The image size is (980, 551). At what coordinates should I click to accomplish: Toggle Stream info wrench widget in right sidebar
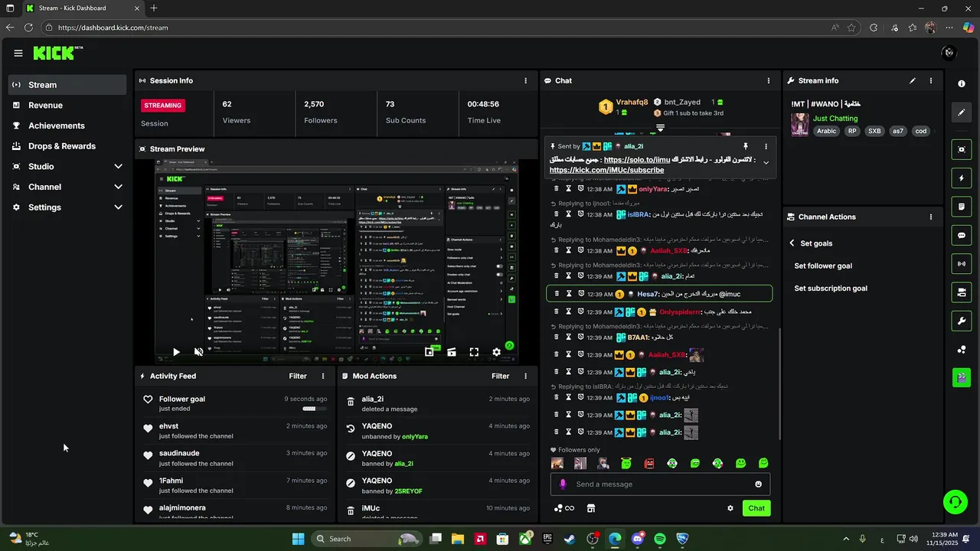962,321
